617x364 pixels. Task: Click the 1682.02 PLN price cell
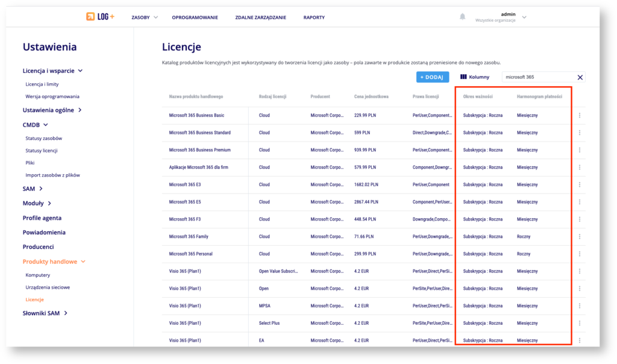366,184
